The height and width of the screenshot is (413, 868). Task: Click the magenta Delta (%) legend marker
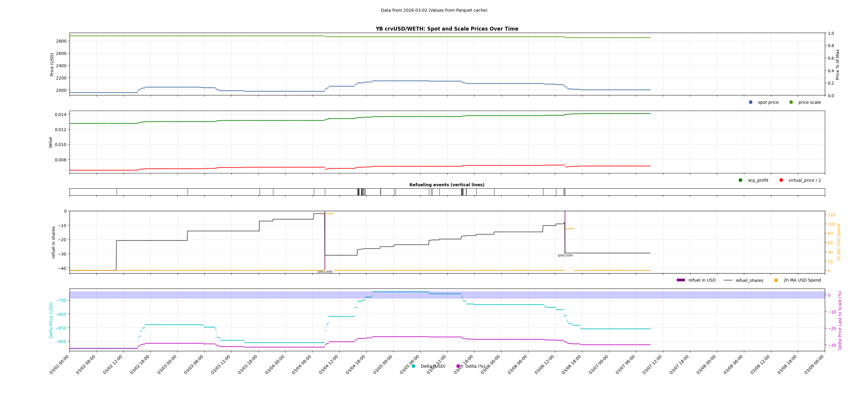pos(458,366)
